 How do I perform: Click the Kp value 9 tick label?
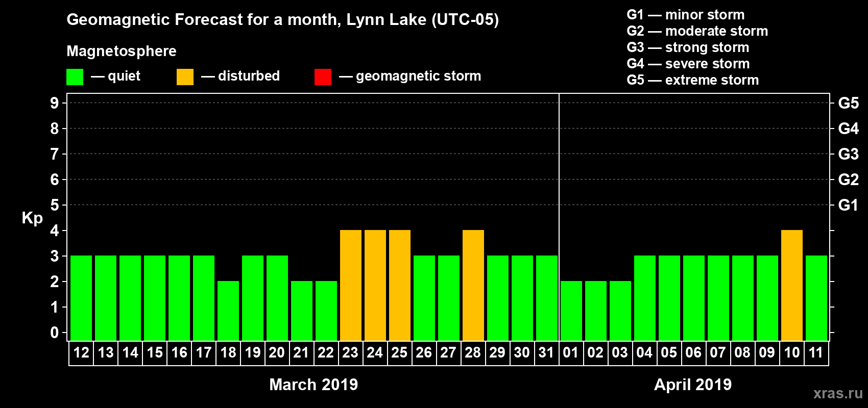(55, 103)
